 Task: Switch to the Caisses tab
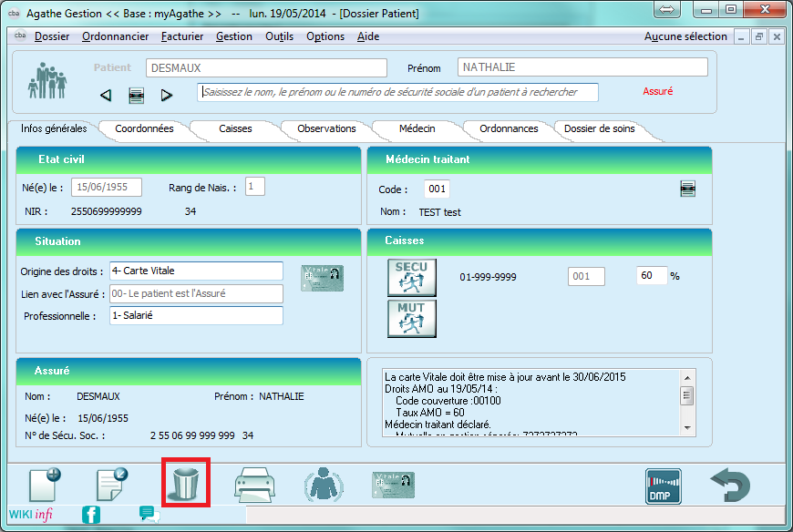pyautogui.click(x=235, y=128)
